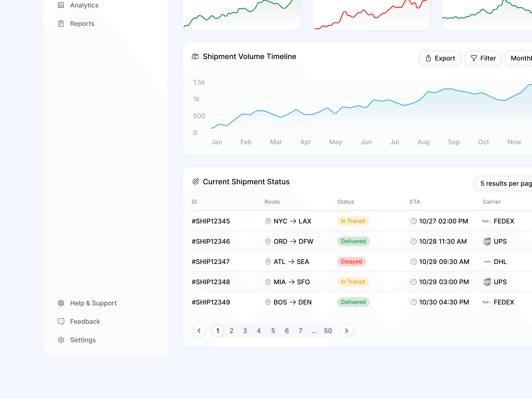Click the Reports clipboard icon
This screenshot has width=532, height=399.
(x=61, y=24)
